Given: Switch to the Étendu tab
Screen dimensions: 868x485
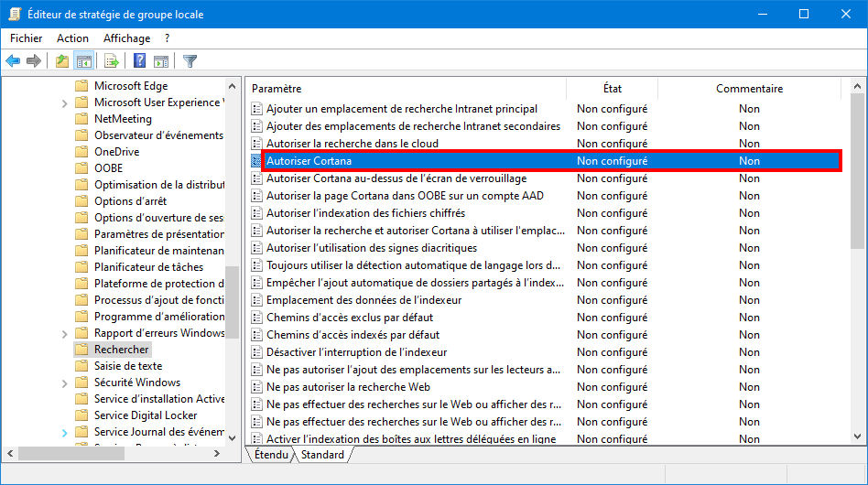Looking at the screenshot, I should click(271, 455).
